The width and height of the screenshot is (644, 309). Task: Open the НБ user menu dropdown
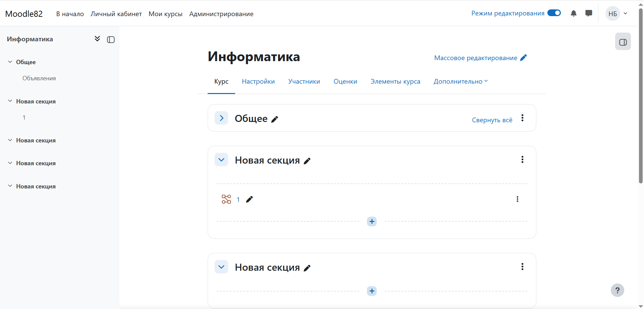617,14
